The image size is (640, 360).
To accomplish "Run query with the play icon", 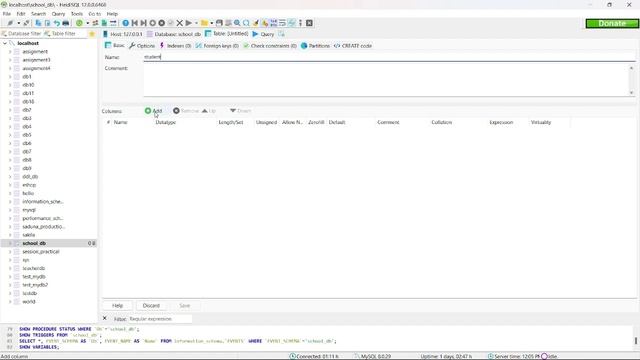I will (189, 23).
